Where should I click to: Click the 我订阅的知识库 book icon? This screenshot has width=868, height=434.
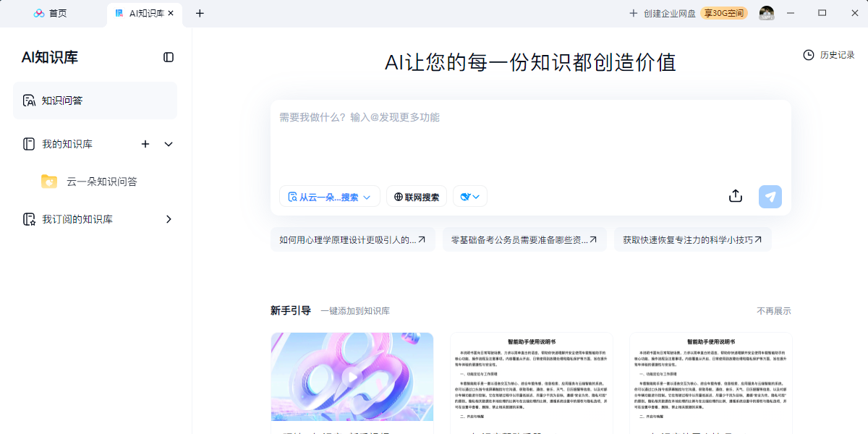click(29, 219)
